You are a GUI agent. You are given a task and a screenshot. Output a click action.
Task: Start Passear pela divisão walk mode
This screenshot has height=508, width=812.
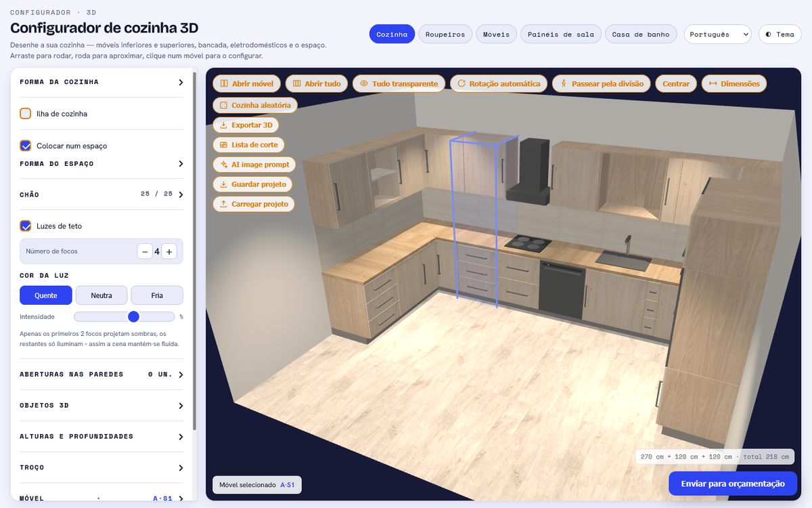[602, 84]
